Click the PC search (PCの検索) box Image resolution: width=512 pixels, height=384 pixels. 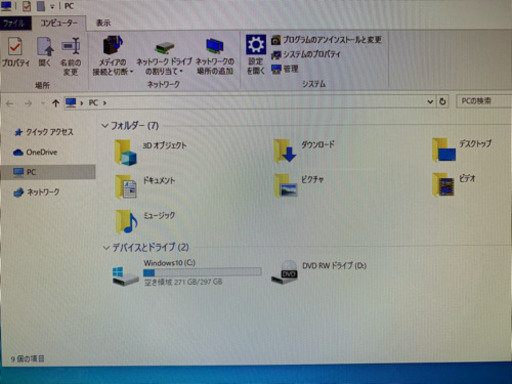click(483, 101)
